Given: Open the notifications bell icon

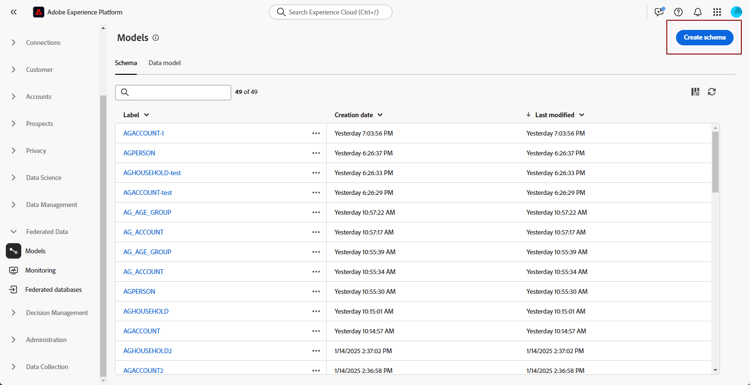Looking at the screenshot, I should coord(697,12).
